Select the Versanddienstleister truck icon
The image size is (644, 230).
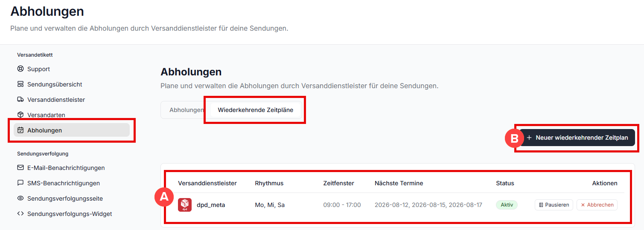20,100
